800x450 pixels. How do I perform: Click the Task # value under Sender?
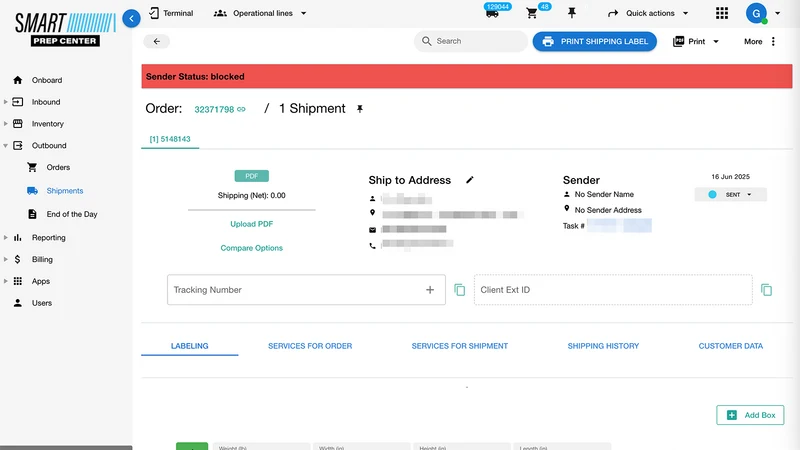(x=619, y=226)
